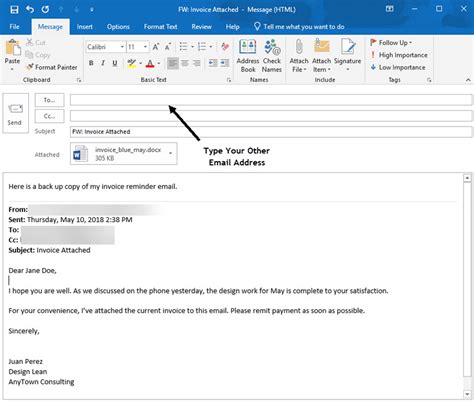Viewport: 474px width, 404px height.
Task: Open the Help tab
Action: [232, 27]
